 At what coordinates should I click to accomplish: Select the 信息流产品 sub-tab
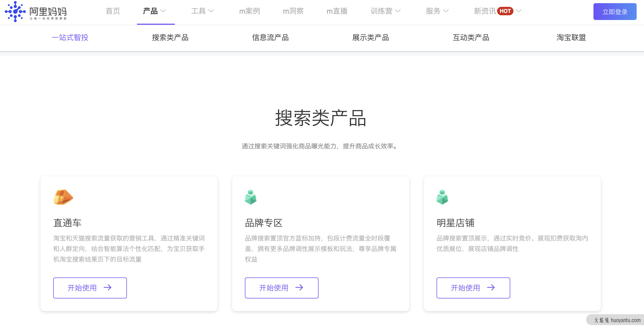click(270, 38)
